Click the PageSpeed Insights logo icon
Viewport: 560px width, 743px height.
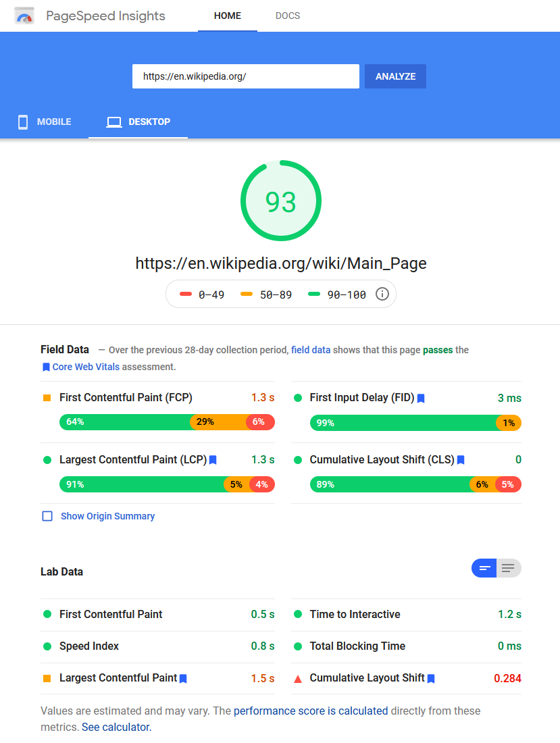[x=24, y=16]
